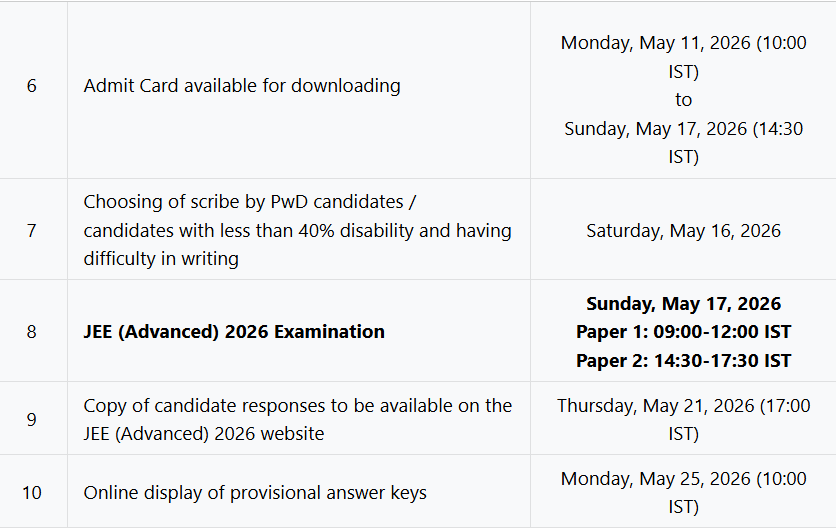
Task: Click the row number 7 cell
Action: 32,230
